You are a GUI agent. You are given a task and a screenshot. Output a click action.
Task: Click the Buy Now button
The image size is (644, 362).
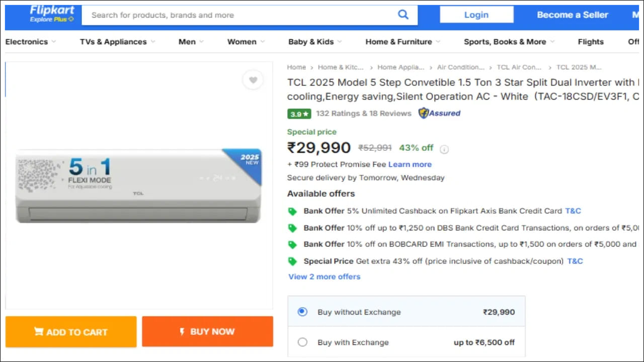[207, 331]
